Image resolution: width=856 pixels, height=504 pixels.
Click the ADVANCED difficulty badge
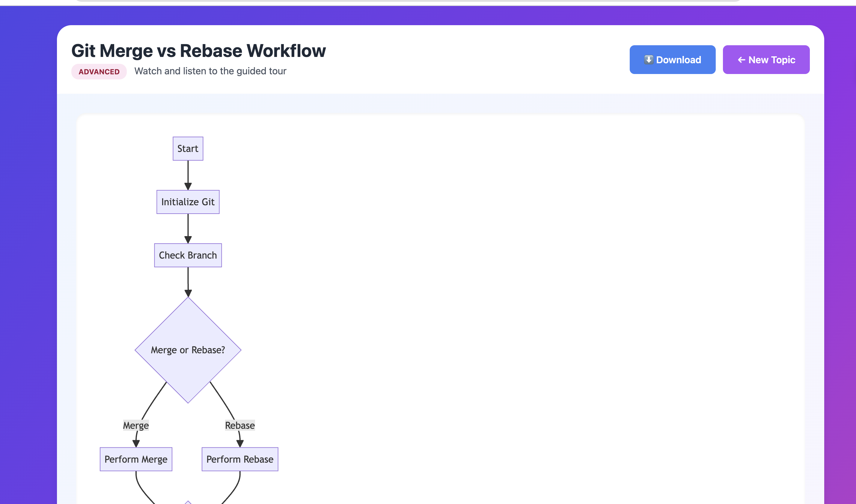[99, 72]
